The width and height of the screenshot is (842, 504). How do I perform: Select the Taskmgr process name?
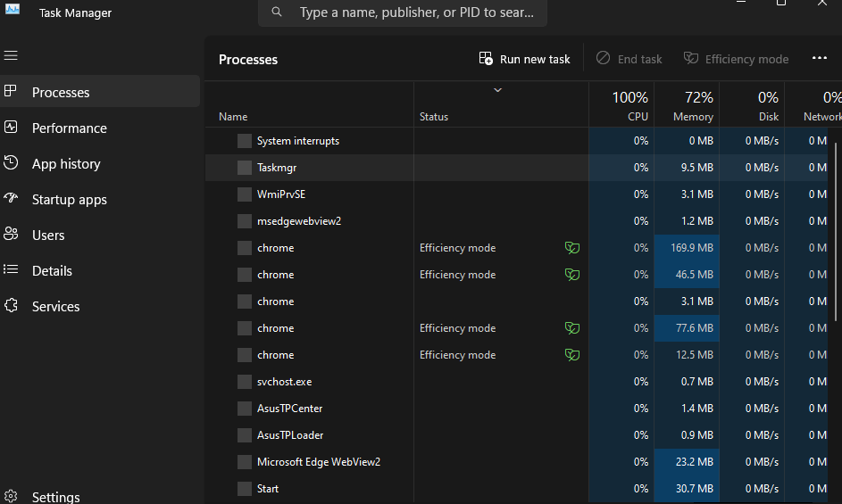click(x=277, y=168)
